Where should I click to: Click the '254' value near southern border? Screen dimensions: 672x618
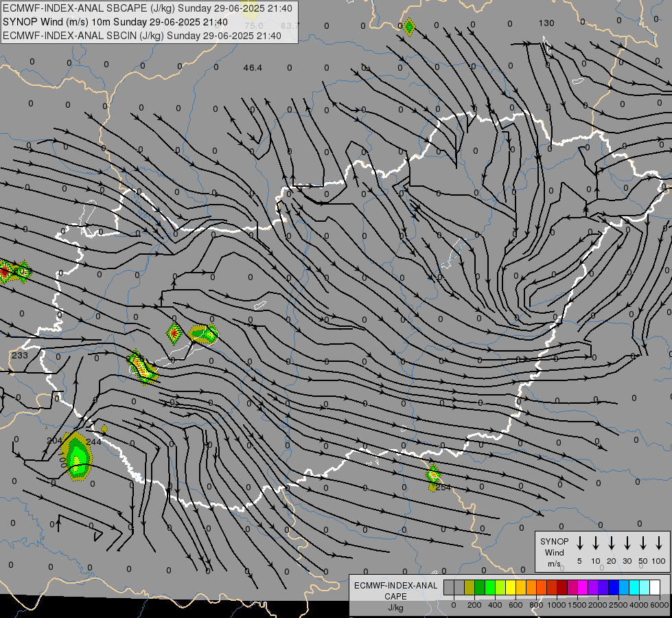[443, 488]
